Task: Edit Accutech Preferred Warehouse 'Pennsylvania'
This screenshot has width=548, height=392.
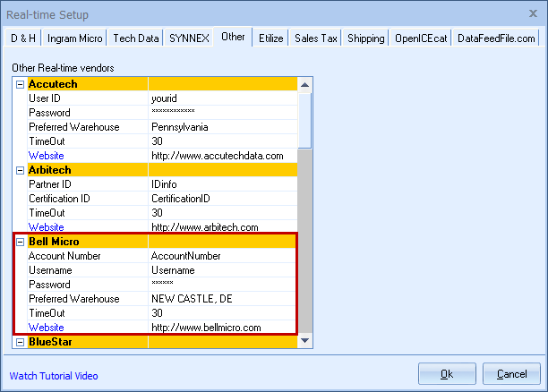Action: tap(223, 127)
